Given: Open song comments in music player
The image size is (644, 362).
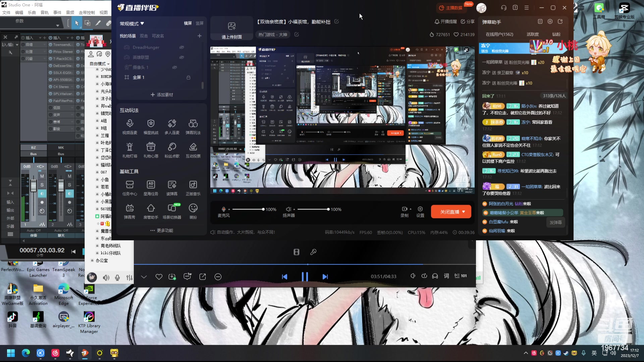Looking at the screenshot, I should (187, 277).
